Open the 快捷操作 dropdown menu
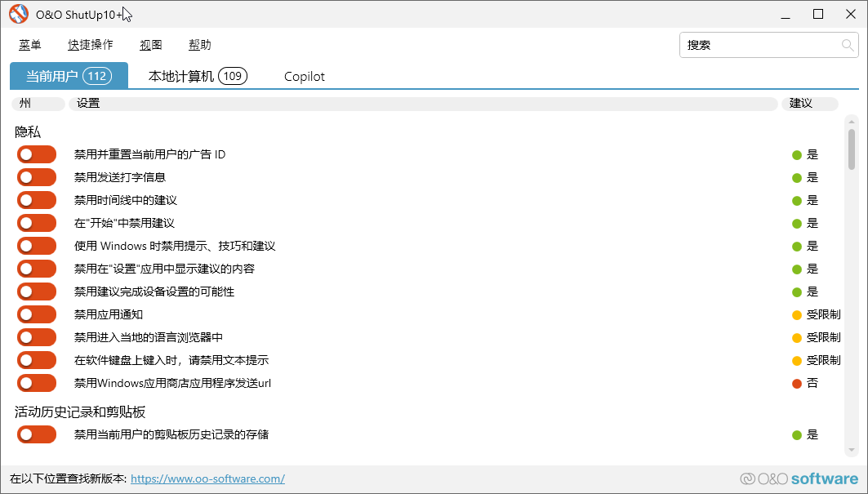This screenshot has height=494, width=868. tap(91, 45)
